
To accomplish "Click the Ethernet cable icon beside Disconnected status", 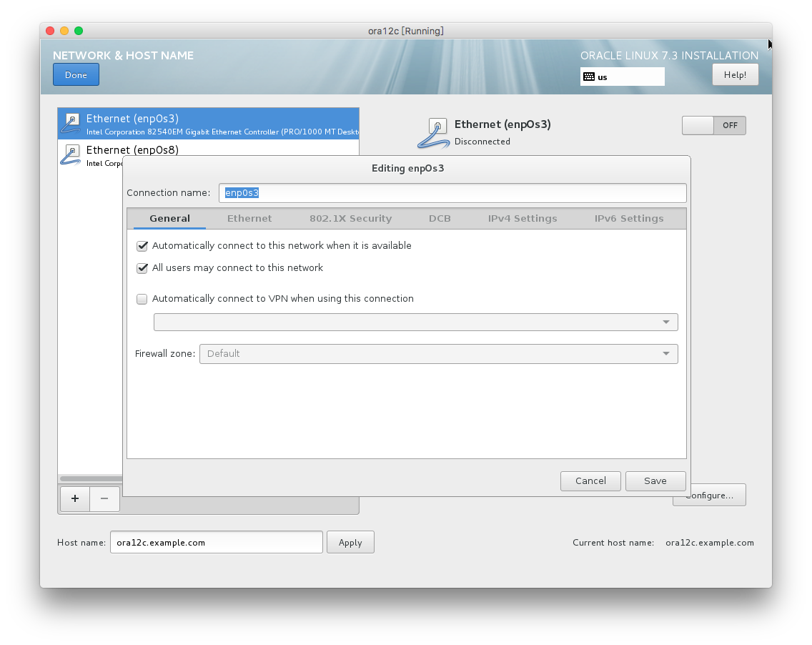I will tap(434, 133).
